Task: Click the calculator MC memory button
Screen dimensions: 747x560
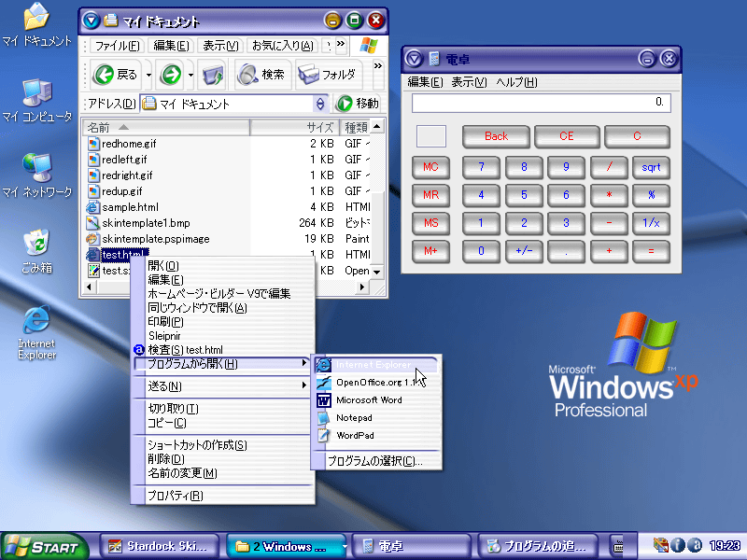Action: [430, 168]
